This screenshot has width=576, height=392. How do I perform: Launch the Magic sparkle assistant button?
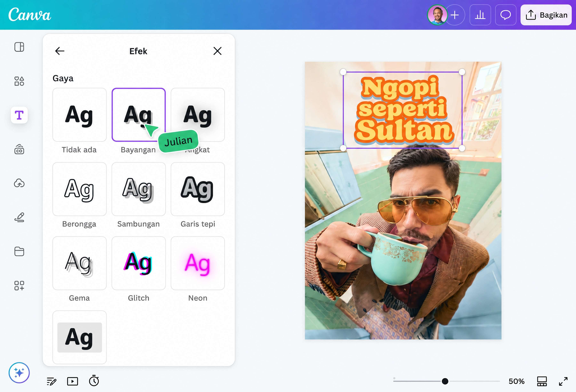pos(19,372)
